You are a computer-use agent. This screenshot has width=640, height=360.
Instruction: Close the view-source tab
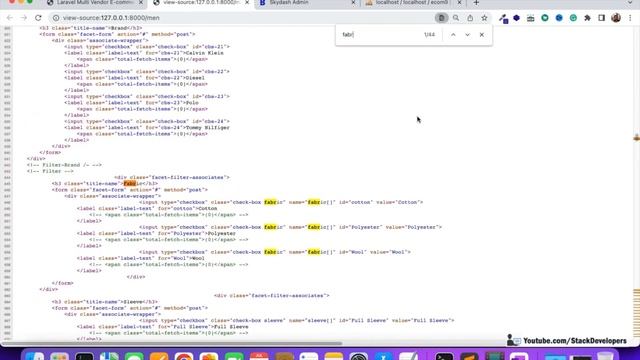click(247, 3)
